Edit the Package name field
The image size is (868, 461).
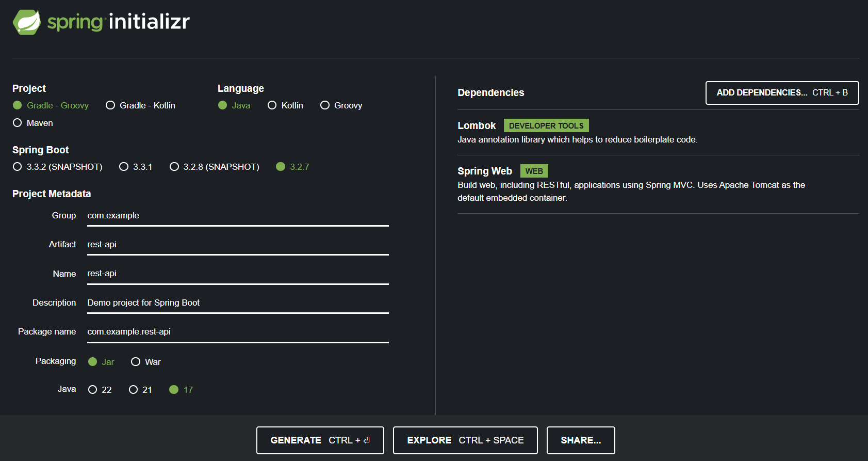pos(238,332)
